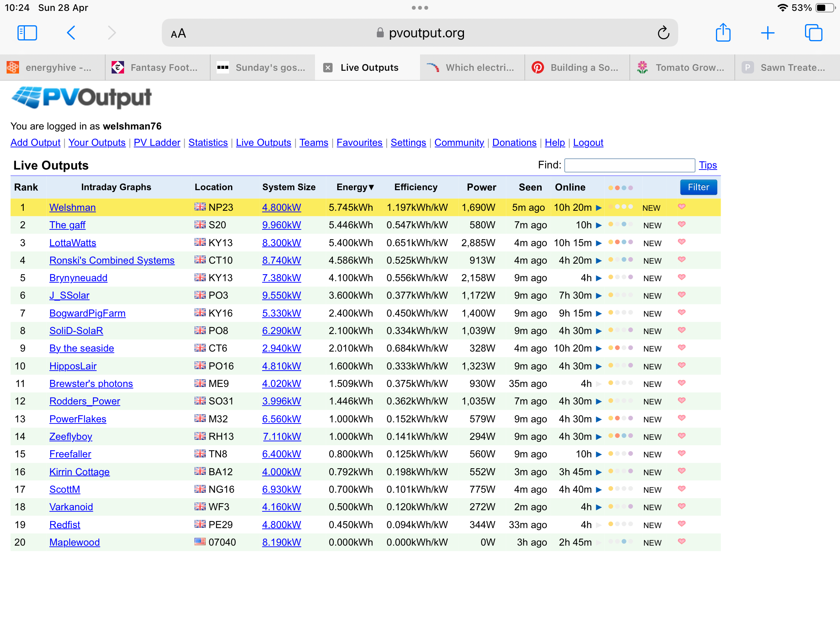Open page display options via AA icon
Viewport: 840px width, 630px height.
click(x=178, y=33)
